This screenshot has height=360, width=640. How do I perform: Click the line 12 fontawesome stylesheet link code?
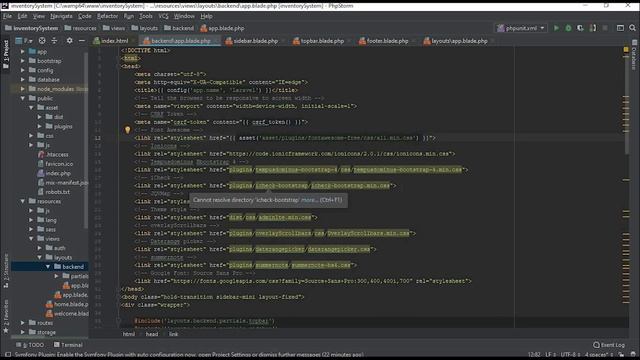[x=285, y=138]
